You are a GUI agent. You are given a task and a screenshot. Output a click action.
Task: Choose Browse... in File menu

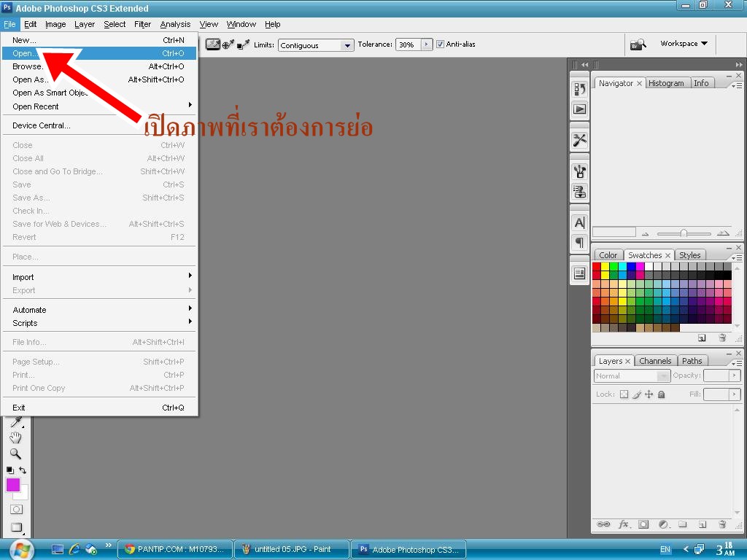point(99,66)
